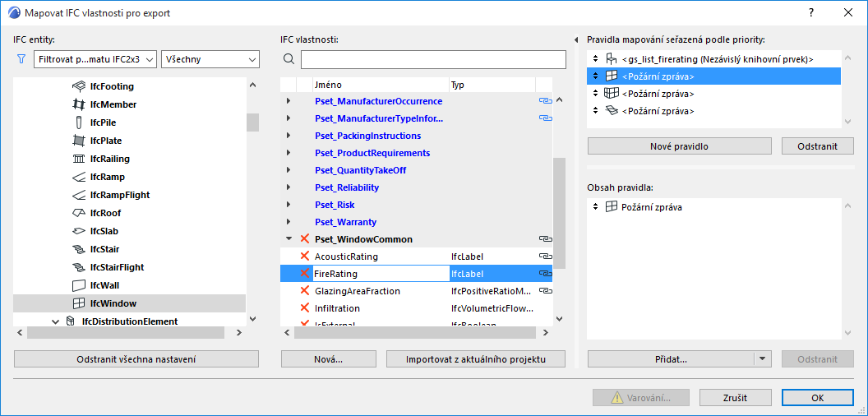Click the link icon on GlazingAreaFraction row

(545, 291)
